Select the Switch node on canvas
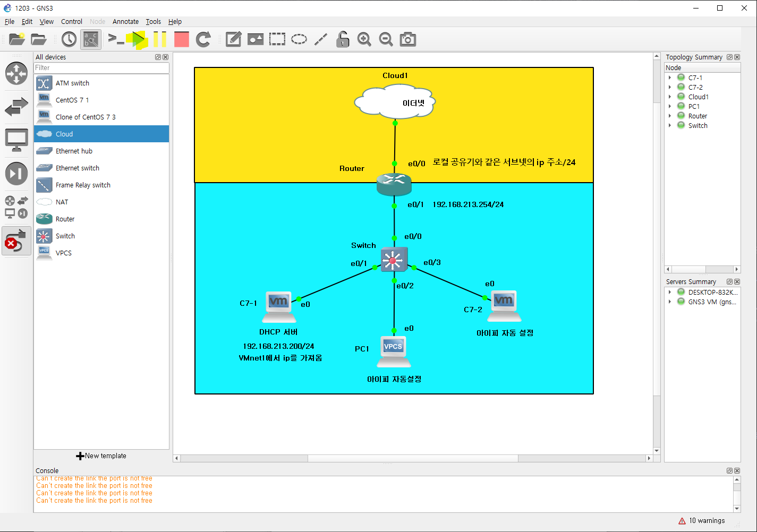 [394, 260]
